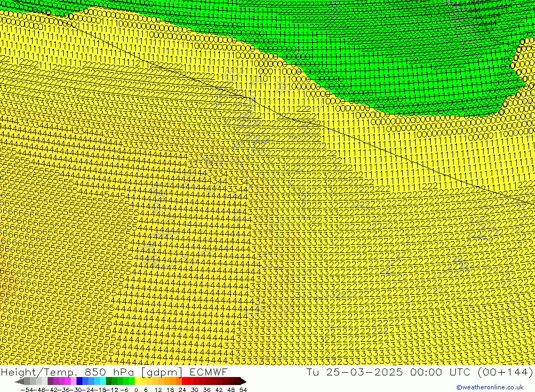The height and width of the screenshot is (392, 535).
Task: Click the '30' legend label
Action: 195,390
